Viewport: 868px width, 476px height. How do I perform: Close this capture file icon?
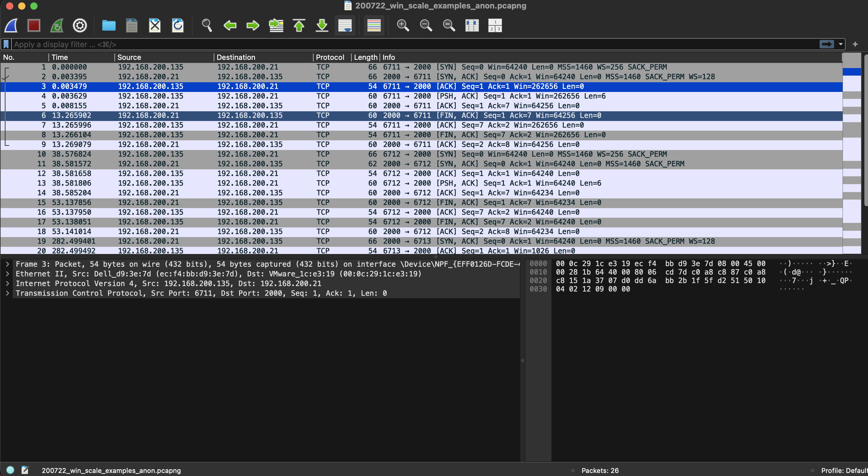(x=155, y=25)
